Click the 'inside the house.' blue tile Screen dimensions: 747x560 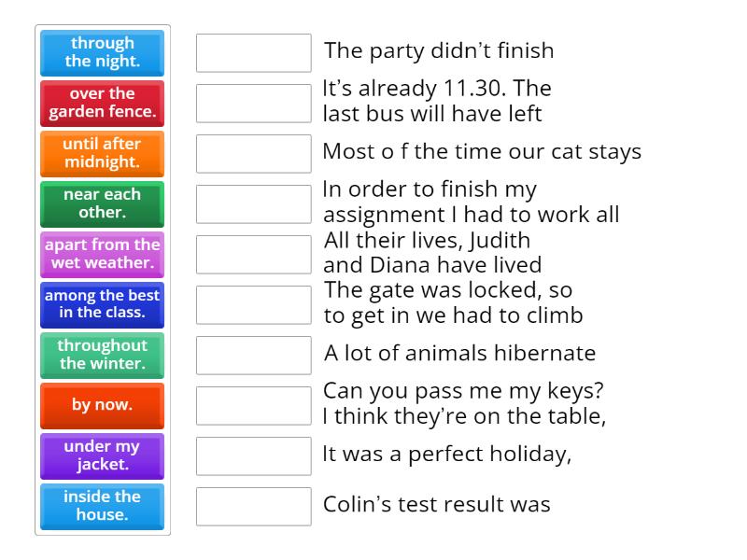103,506
